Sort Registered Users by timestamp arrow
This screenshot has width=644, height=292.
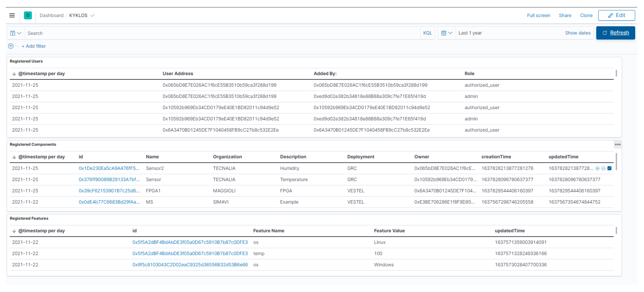[x=14, y=74]
